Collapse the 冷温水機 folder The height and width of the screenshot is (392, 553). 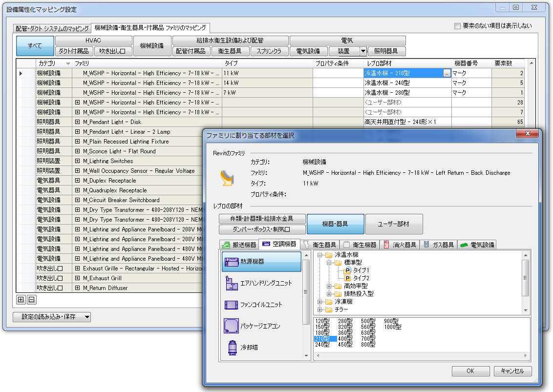click(x=319, y=255)
